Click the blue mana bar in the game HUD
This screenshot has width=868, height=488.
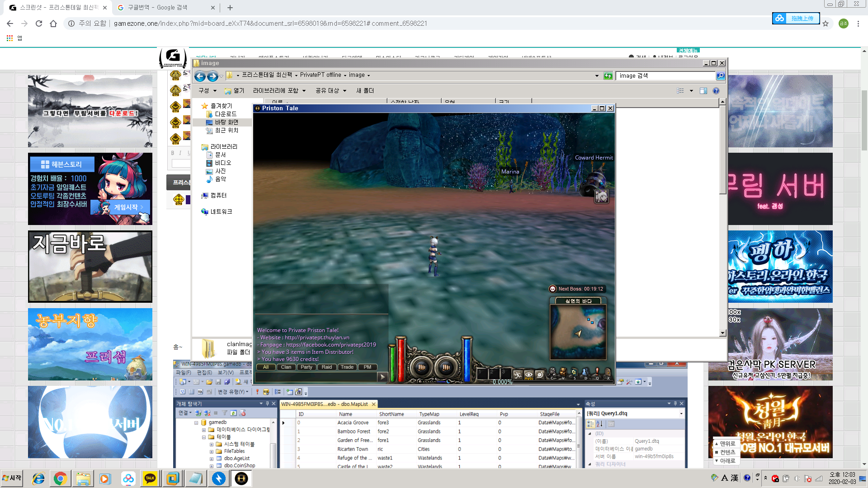[467, 360]
